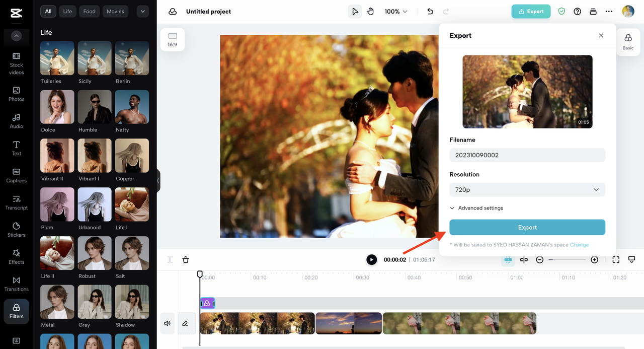Select the Food filter category tab
Viewport: 644px width, 349px height.
(x=90, y=12)
